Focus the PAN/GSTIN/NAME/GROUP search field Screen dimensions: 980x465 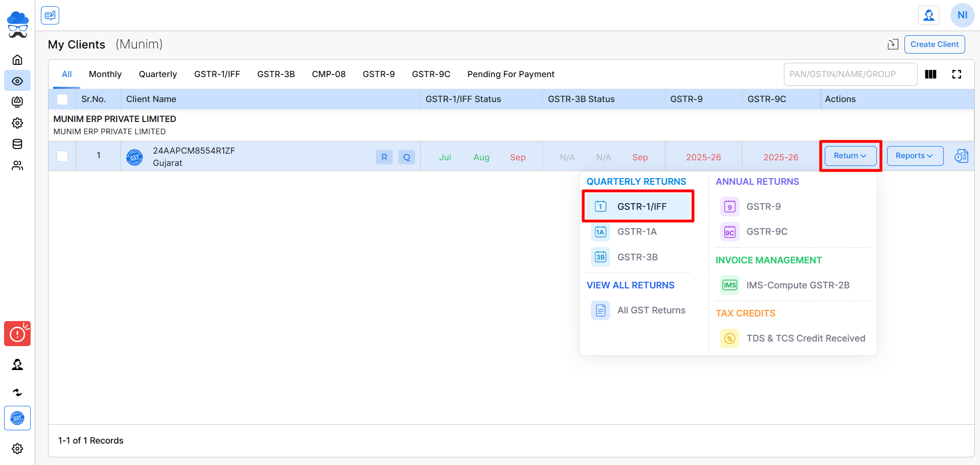(850, 75)
